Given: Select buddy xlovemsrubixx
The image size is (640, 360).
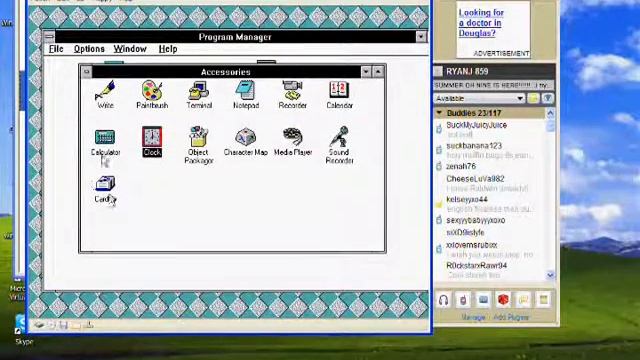Looking at the screenshot, I should pos(471,245).
